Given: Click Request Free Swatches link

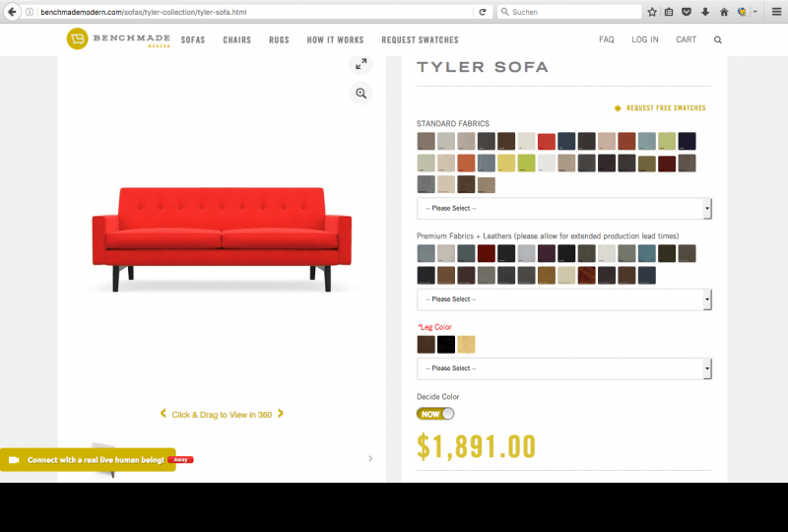Looking at the screenshot, I should point(660,107).
